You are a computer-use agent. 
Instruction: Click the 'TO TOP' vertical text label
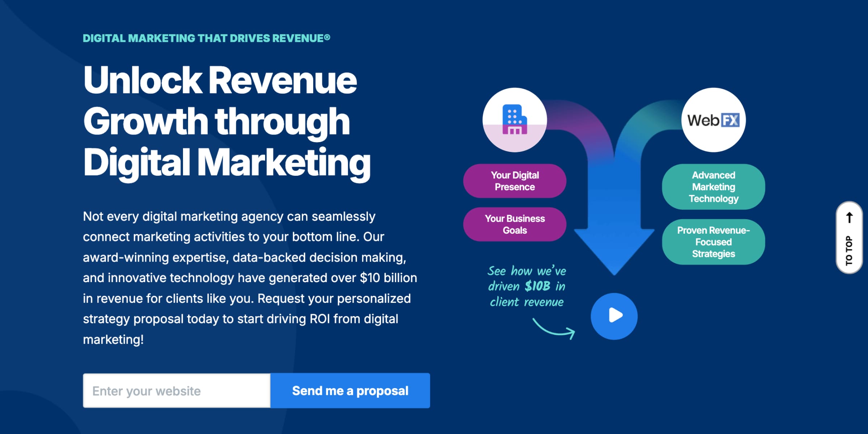point(849,250)
